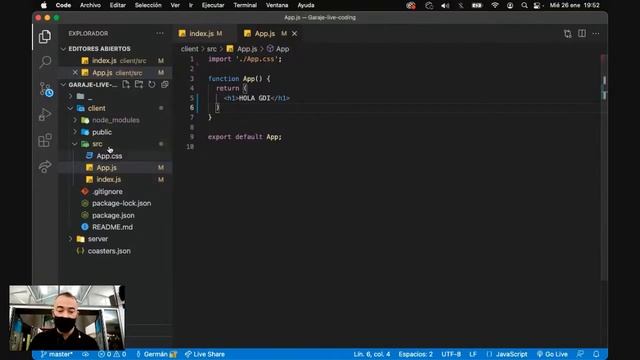640x360 pixels.
Task: Open the Archivo menu
Action: (90, 5)
